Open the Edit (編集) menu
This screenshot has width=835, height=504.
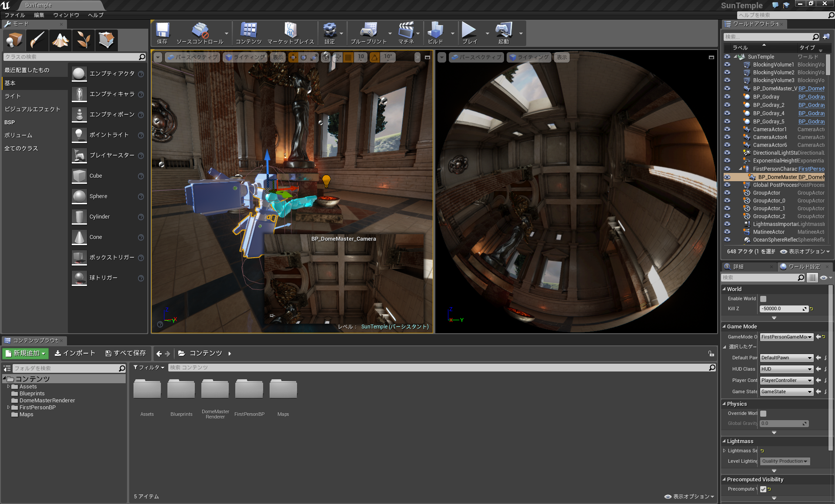[39, 15]
